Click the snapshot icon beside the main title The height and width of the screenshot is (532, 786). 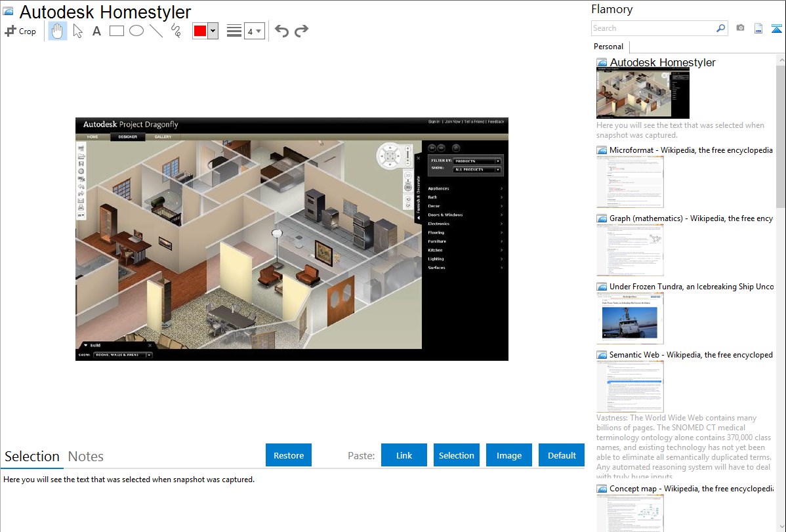8,11
